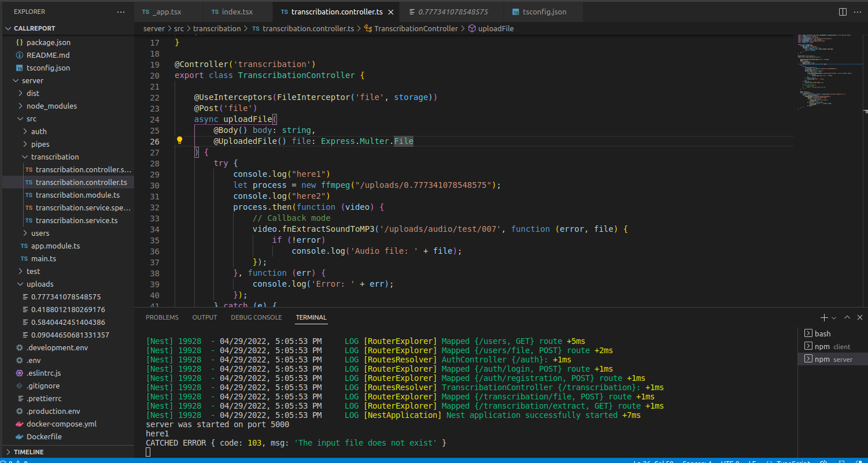Image resolution: width=868 pixels, height=463 pixels.
Task: Open tsconfig.json from explorer tree
Action: pyautogui.click(x=68, y=68)
